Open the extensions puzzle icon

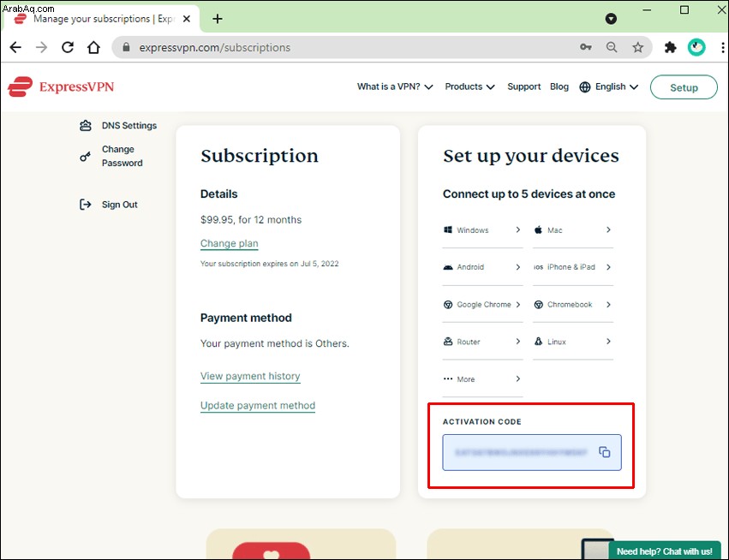671,47
